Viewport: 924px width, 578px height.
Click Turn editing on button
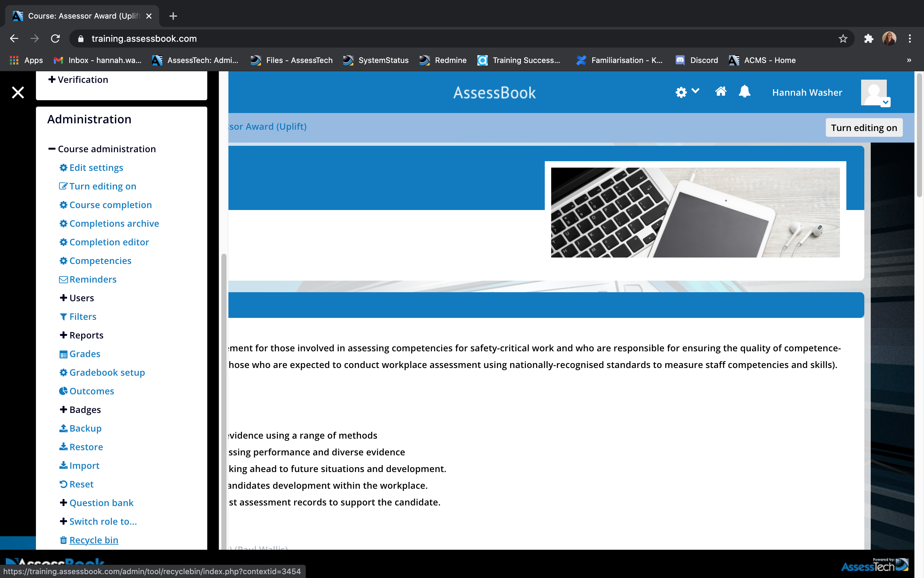click(864, 128)
